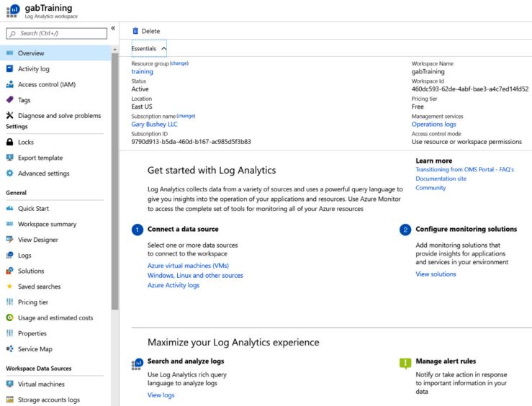Viewport: 532px width, 406px height.
Task: Click the View solutions link
Action: pyautogui.click(x=436, y=274)
